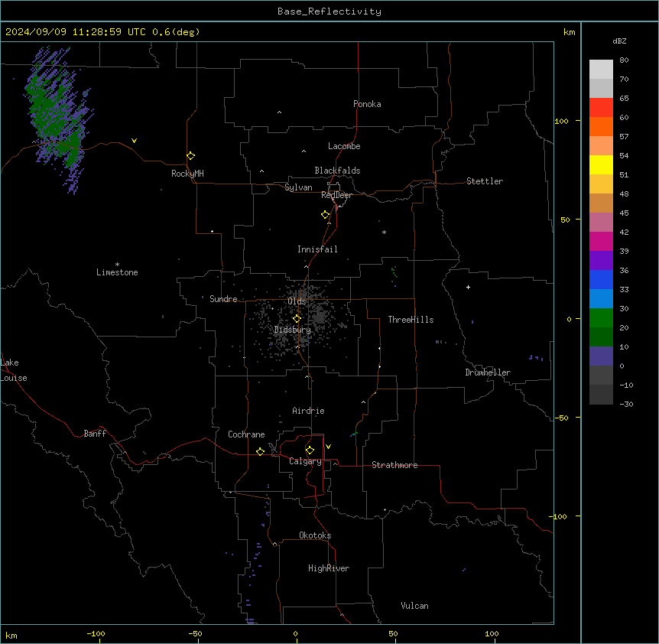Click the yellow diamond marker beside RockyMH

(x=190, y=155)
